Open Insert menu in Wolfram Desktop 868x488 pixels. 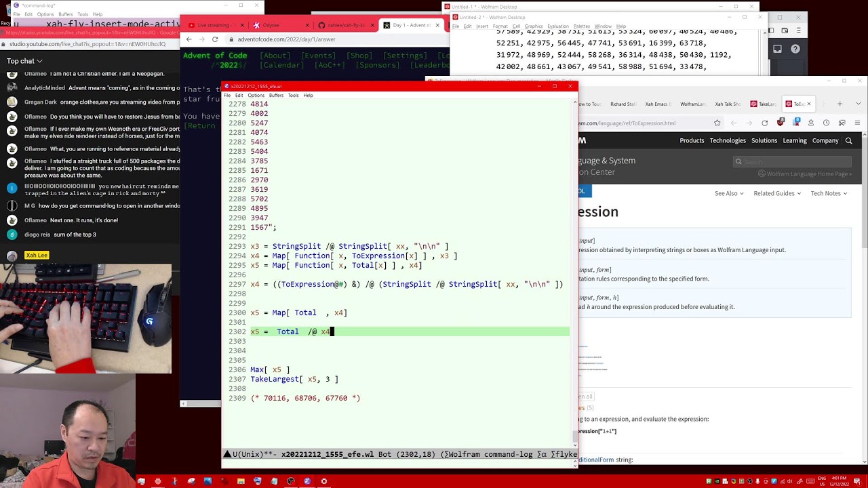tap(481, 26)
